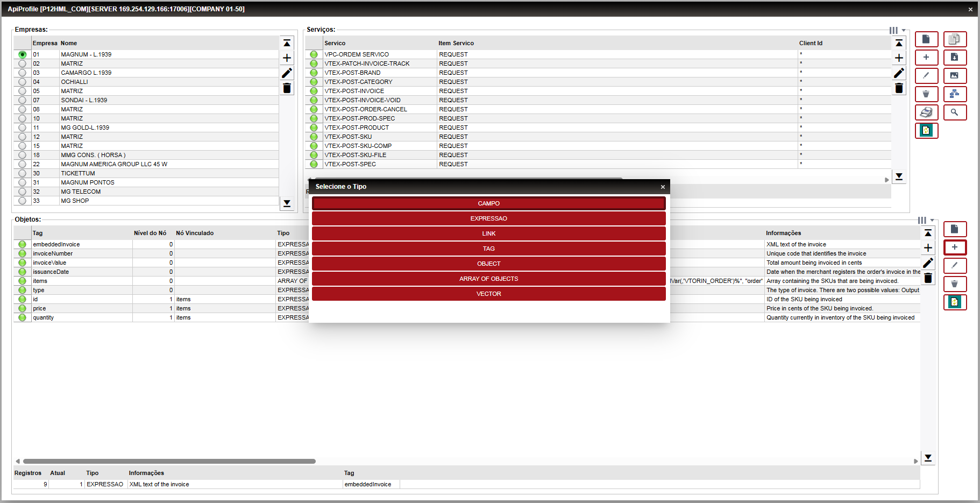The height and width of the screenshot is (503, 980).
Task: Add new row in Empresas panel
Action: coord(287,58)
